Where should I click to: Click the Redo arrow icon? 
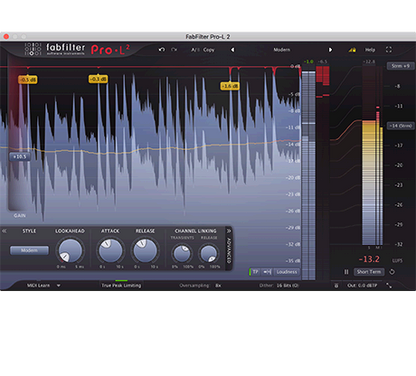tap(174, 50)
